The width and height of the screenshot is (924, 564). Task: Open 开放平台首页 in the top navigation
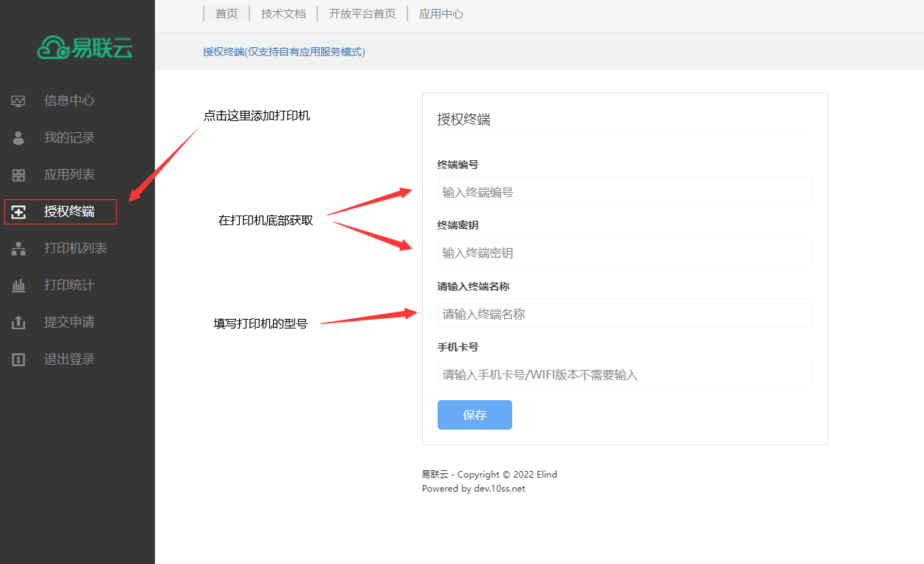362,13
